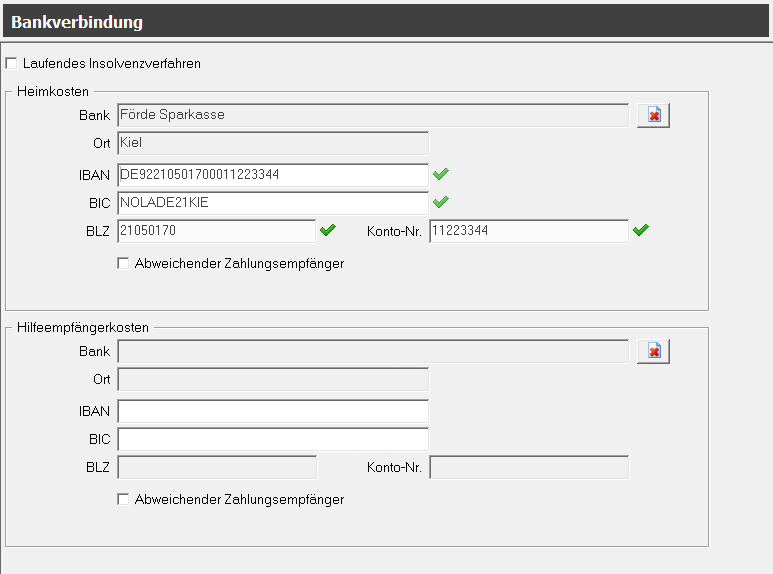Select the BIC field containing NOLADE21KIE
This screenshot has width=773, height=574.
(272, 203)
